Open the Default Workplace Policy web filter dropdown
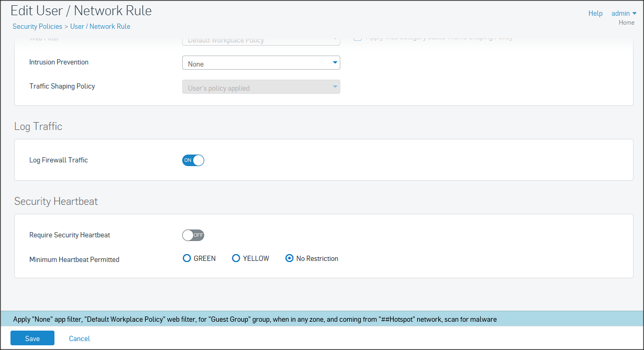644x350 pixels. [261, 40]
